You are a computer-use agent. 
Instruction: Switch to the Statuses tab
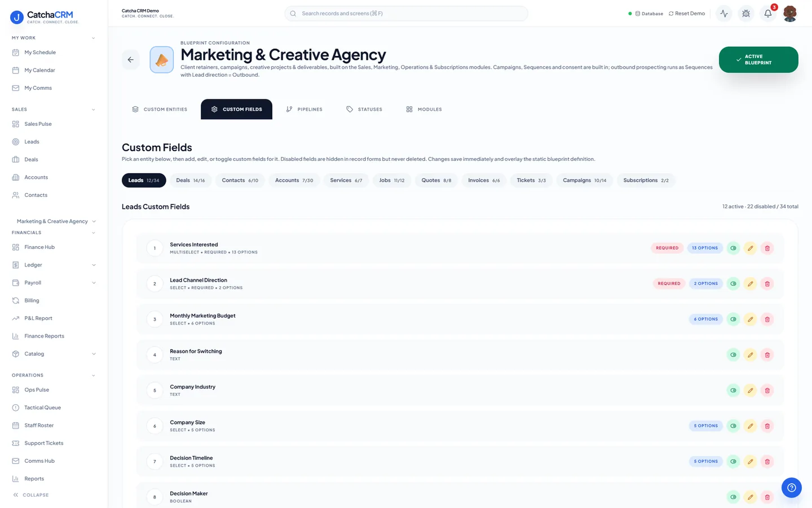click(x=364, y=110)
